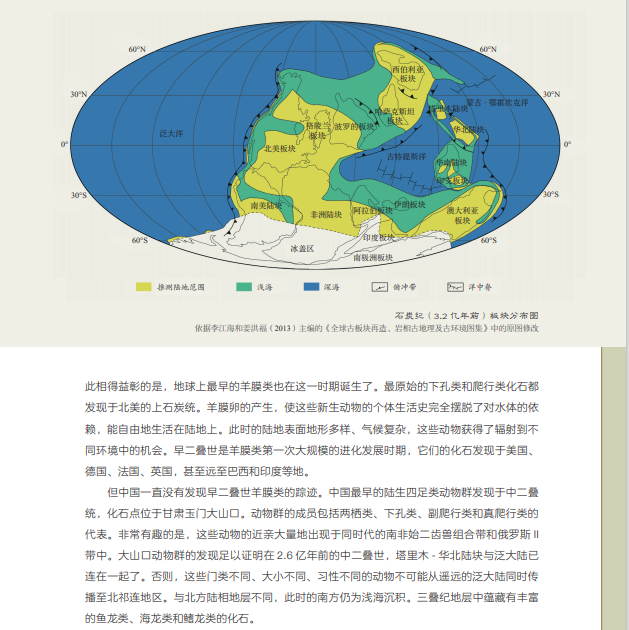
Task: Click the 俯冲带 legend symbol box
Action: pos(380,287)
